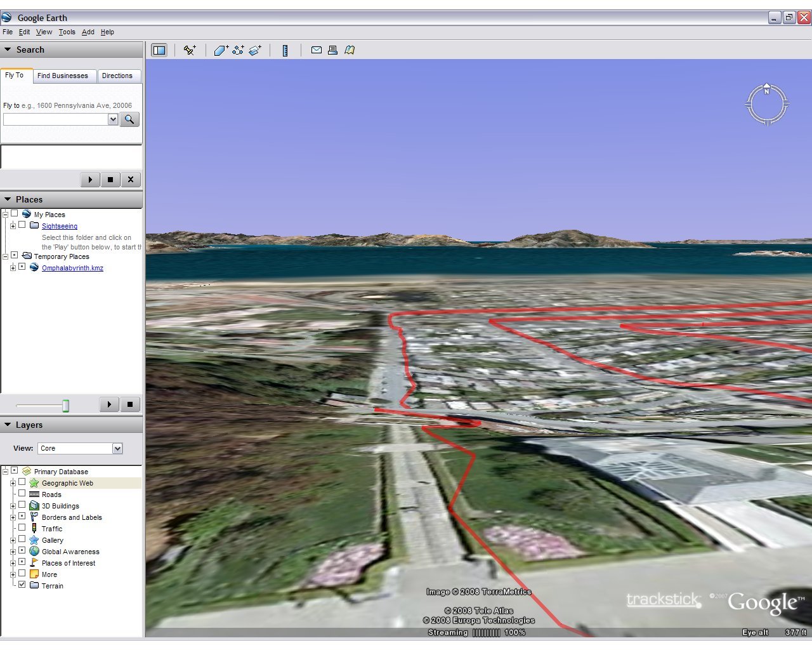Expand the Omphalabyrinth.kmz tree node
This screenshot has height=650, width=812.
click(x=13, y=268)
